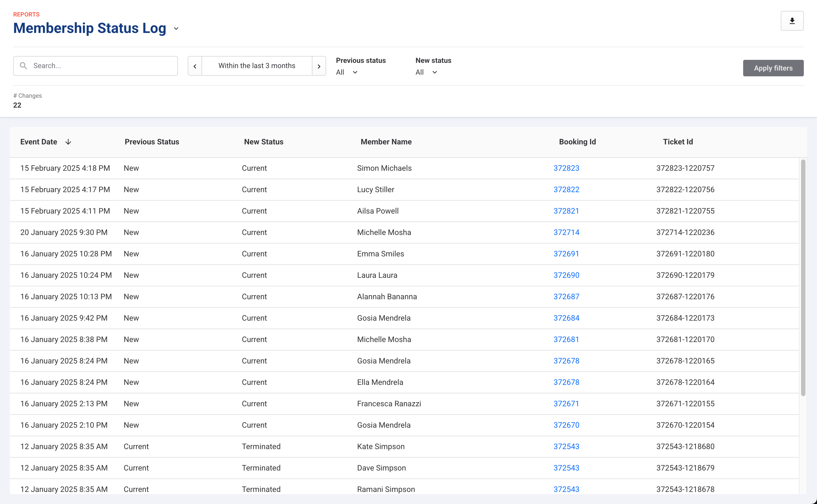
Task: Open booking 372678 link for Gosia Mendrela
Action: coord(566,361)
